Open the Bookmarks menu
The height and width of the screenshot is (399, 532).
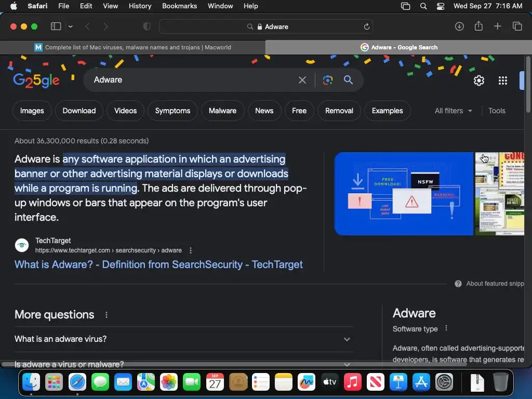pyautogui.click(x=179, y=6)
